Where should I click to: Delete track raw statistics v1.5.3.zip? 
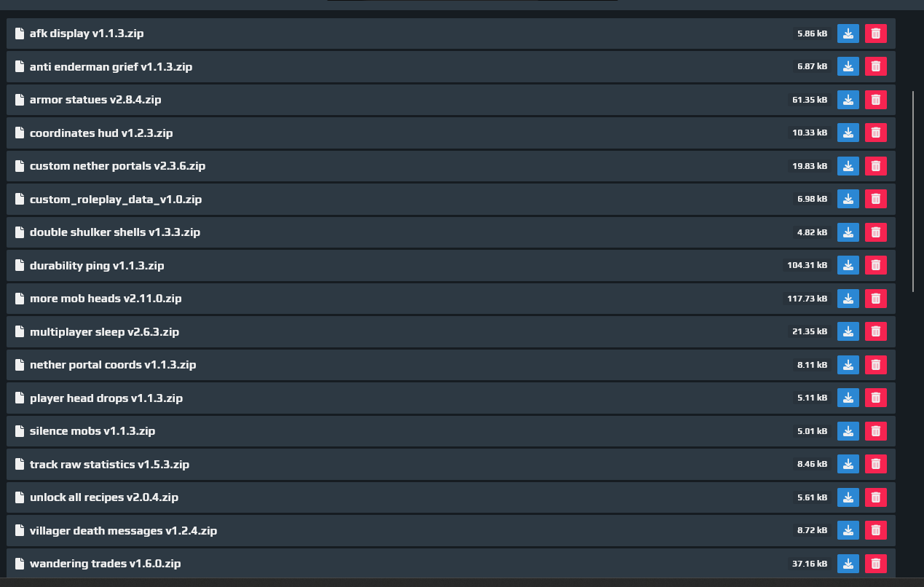[x=875, y=464]
